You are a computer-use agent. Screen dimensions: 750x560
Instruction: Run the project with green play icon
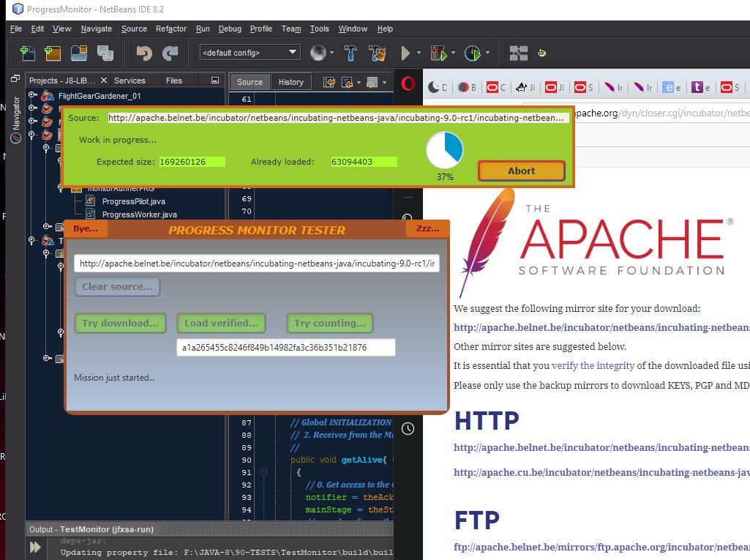coord(405,53)
